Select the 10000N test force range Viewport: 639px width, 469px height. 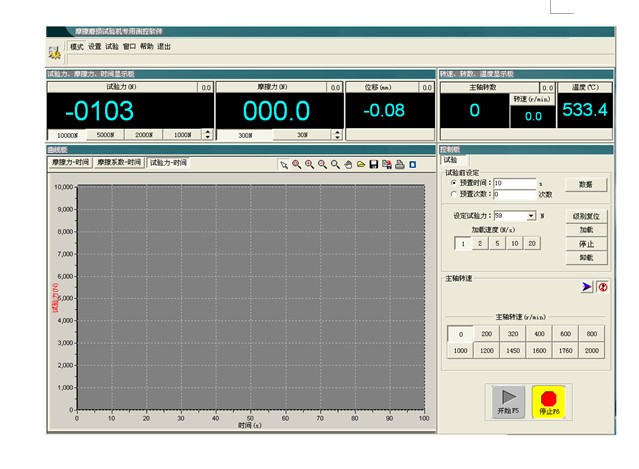point(67,135)
